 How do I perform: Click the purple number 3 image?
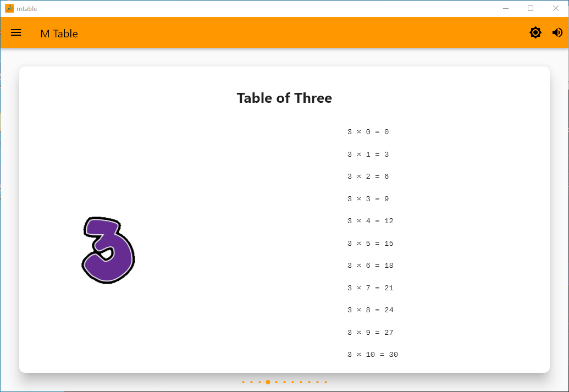[108, 250]
